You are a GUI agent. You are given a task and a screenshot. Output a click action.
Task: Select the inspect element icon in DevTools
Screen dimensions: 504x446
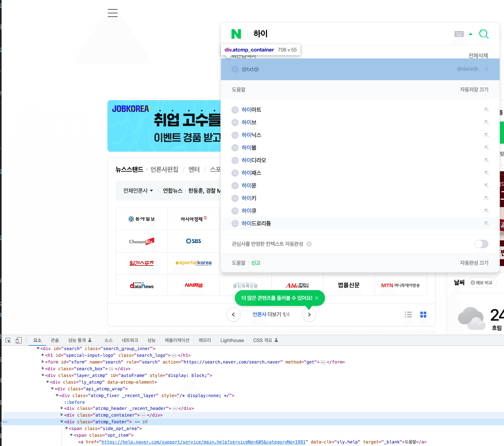(8, 340)
